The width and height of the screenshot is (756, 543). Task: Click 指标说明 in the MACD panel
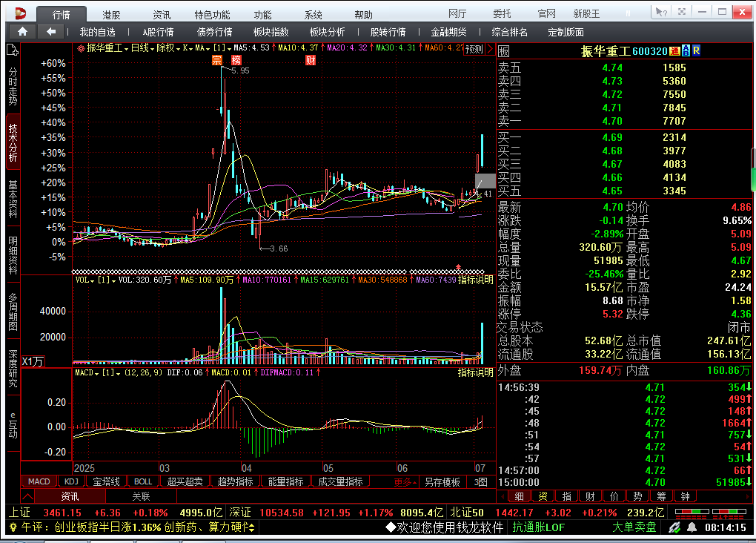[x=475, y=372]
